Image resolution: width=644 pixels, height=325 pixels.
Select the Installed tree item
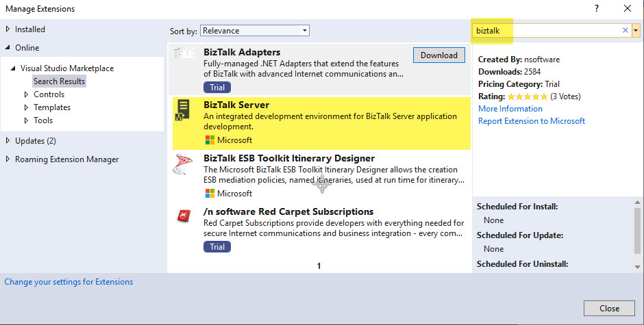point(30,29)
